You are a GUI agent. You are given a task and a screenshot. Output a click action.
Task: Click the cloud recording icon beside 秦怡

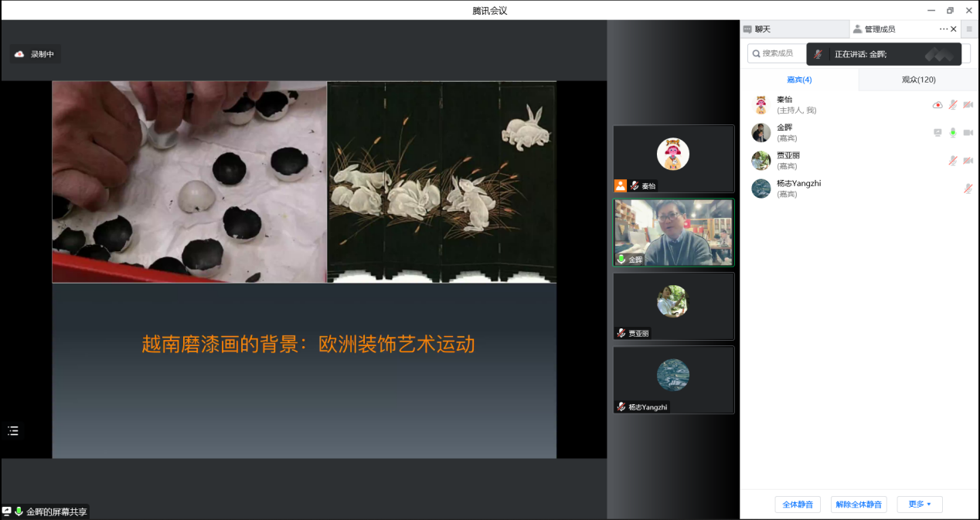click(937, 105)
